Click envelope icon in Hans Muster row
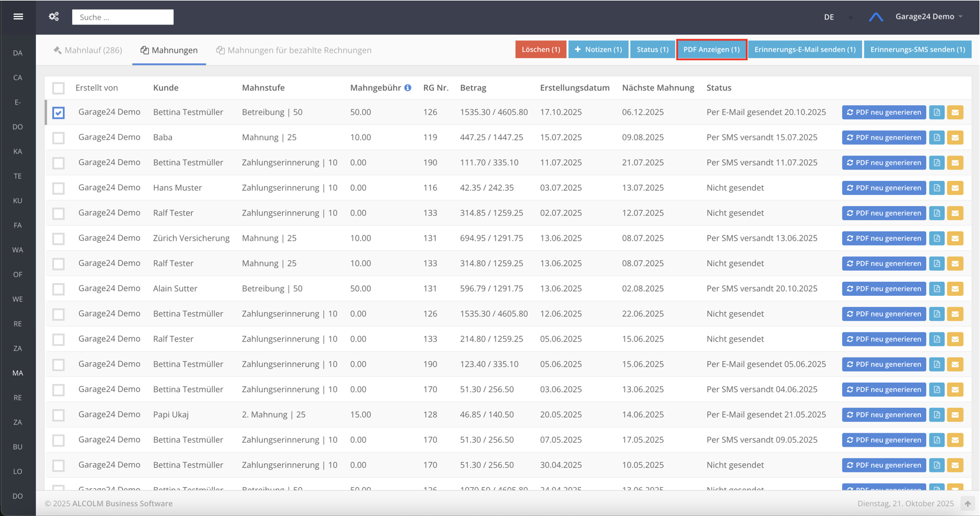 [x=955, y=188]
